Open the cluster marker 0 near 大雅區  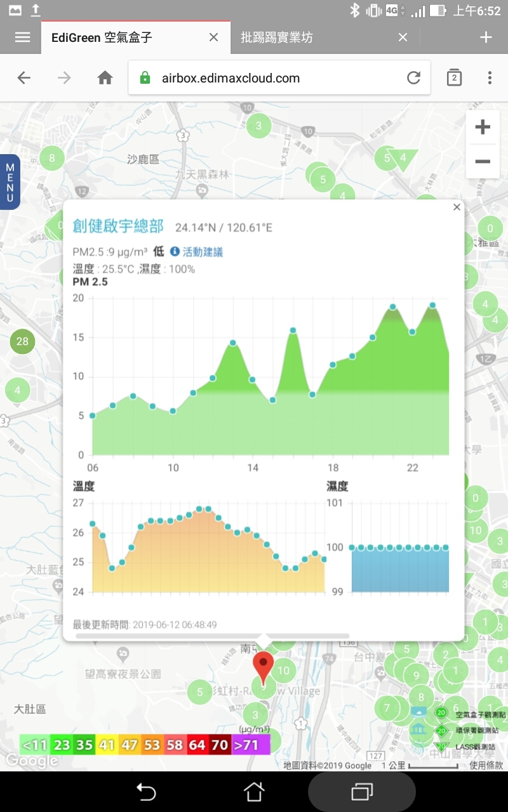coord(490,228)
